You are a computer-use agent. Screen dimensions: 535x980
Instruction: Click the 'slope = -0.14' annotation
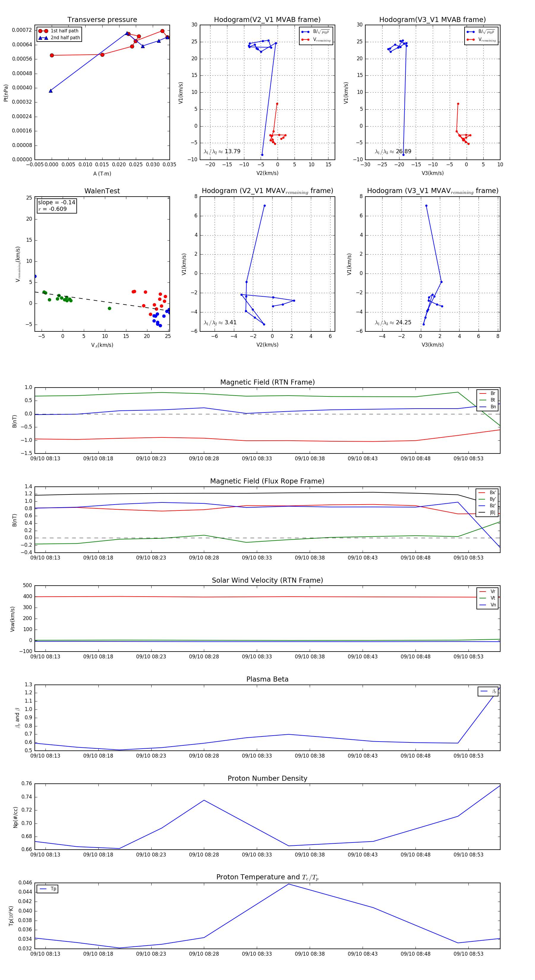[56, 203]
